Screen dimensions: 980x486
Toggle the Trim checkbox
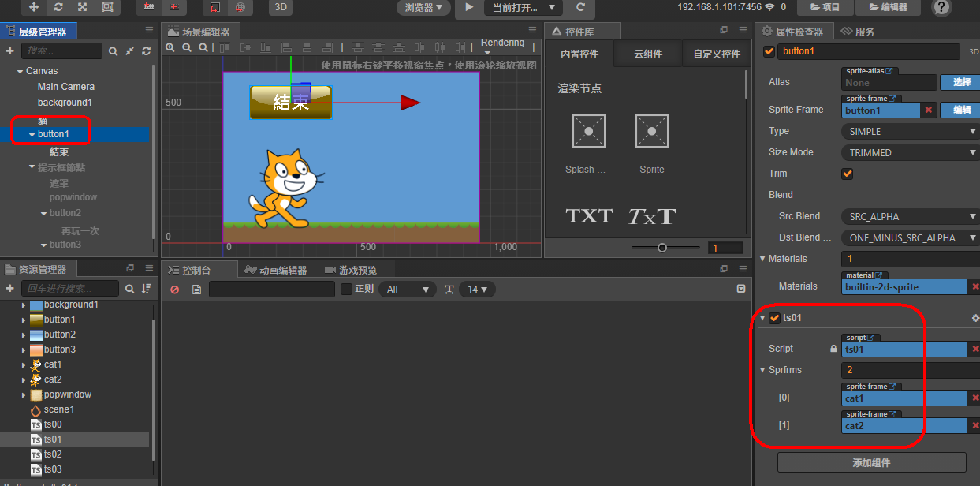[x=848, y=174]
